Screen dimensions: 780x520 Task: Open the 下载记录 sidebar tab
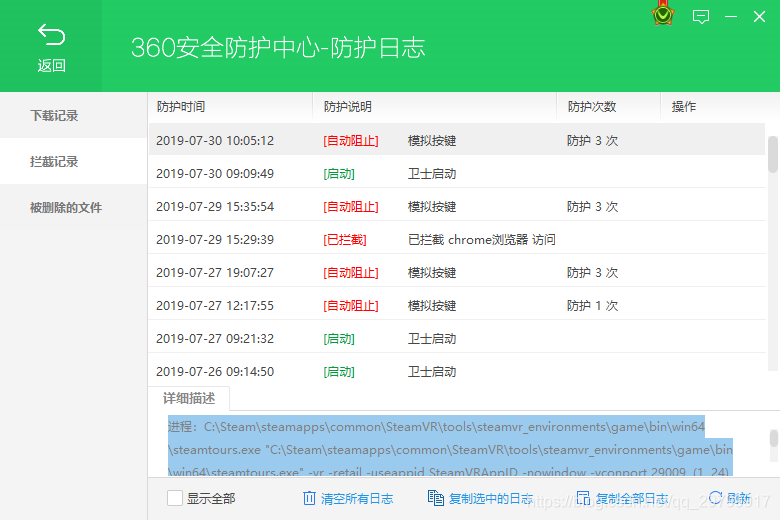tap(74, 115)
